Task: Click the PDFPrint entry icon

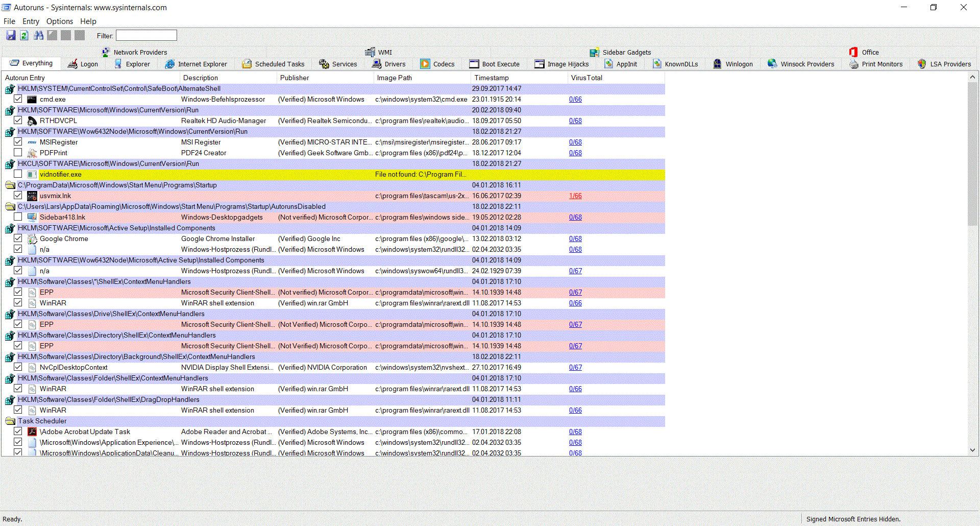Action: pos(32,153)
